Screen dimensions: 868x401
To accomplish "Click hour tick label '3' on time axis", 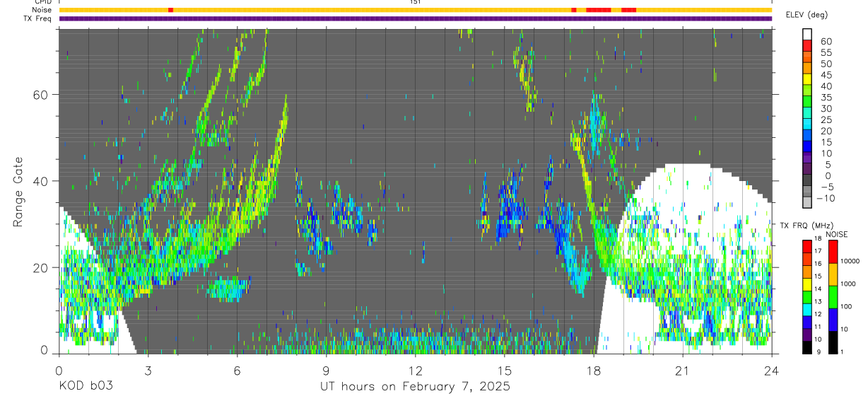I will 148,371.
